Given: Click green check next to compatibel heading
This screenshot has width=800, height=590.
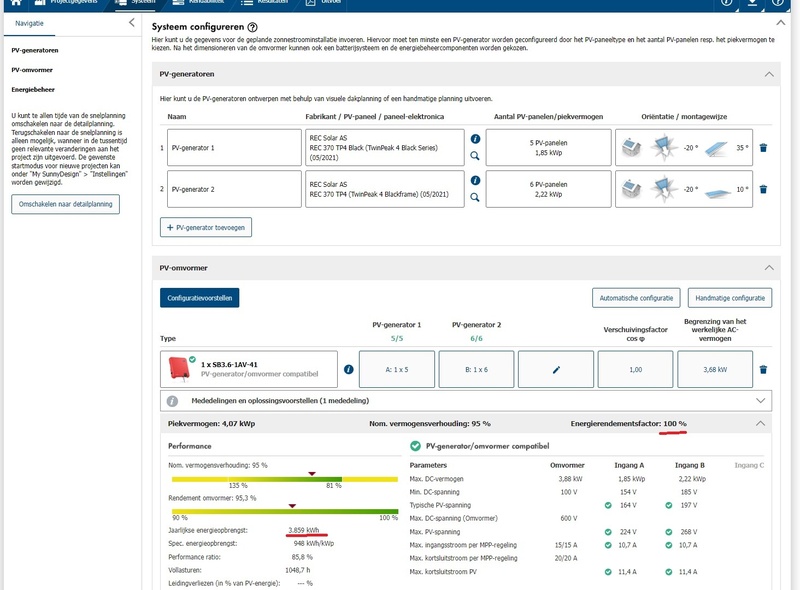Looking at the screenshot, I should (x=415, y=446).
